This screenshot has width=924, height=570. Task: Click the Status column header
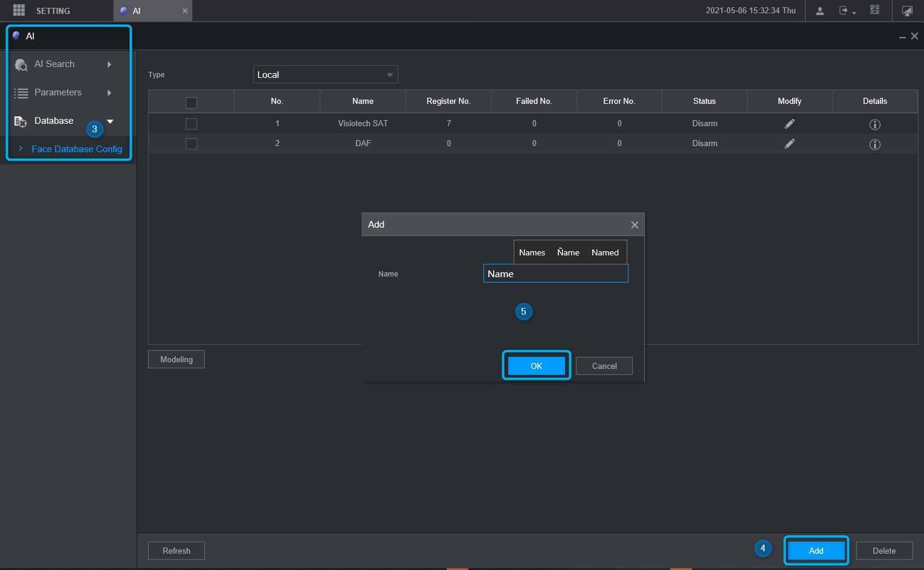click(x=705, y=101)
